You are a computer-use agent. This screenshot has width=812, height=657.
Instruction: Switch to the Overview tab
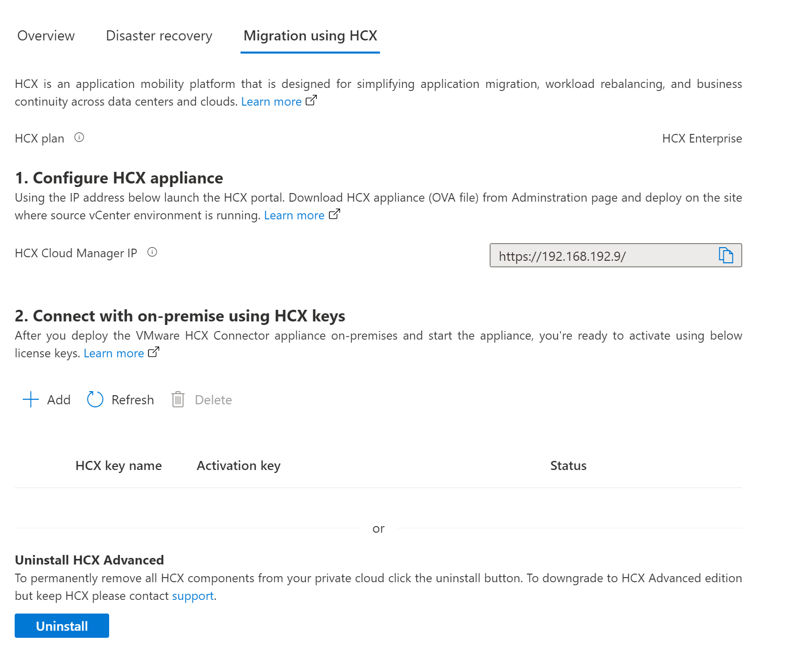[x=46, y=36]
